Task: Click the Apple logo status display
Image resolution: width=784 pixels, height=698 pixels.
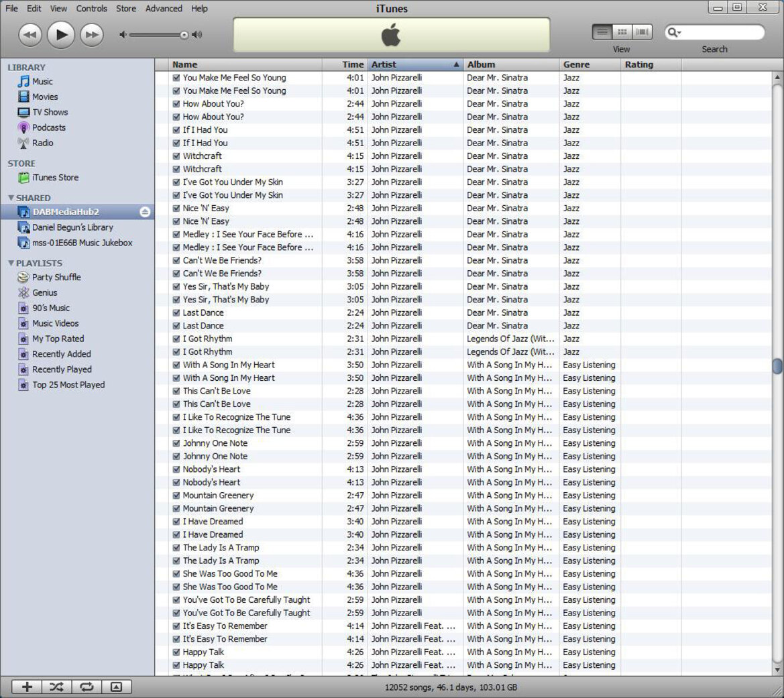Action: 392,36
